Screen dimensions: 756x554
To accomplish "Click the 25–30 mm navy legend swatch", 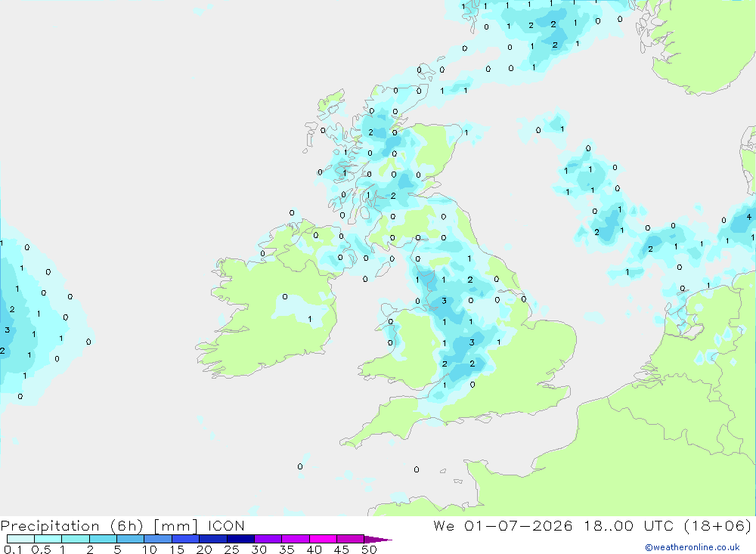I will point(240,539).
